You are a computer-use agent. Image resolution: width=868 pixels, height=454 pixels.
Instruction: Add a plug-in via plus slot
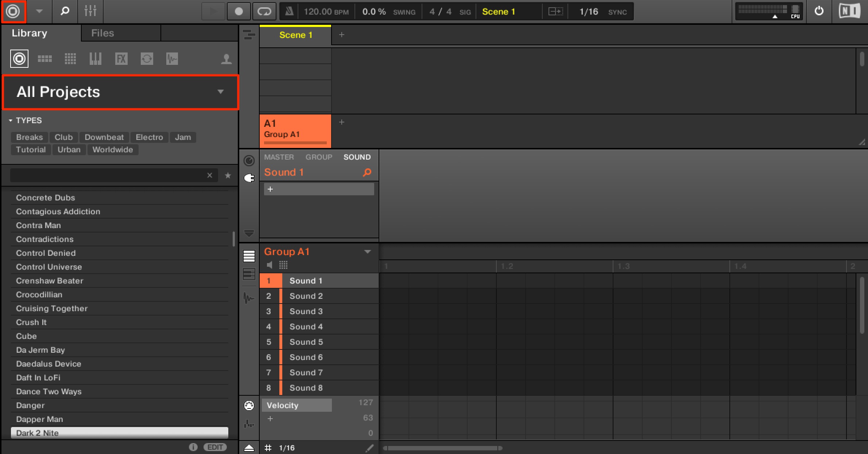click(x=319, y=189)
